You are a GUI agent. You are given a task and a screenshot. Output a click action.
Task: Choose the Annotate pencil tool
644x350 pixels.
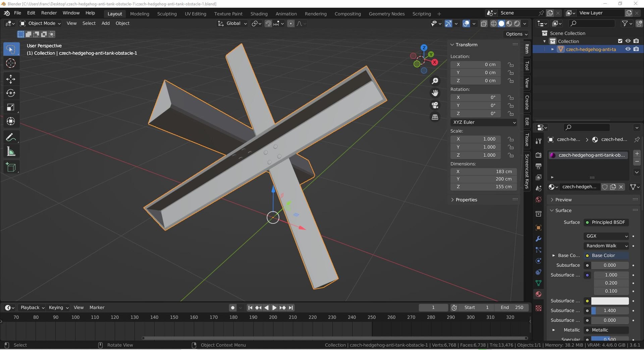11,137
